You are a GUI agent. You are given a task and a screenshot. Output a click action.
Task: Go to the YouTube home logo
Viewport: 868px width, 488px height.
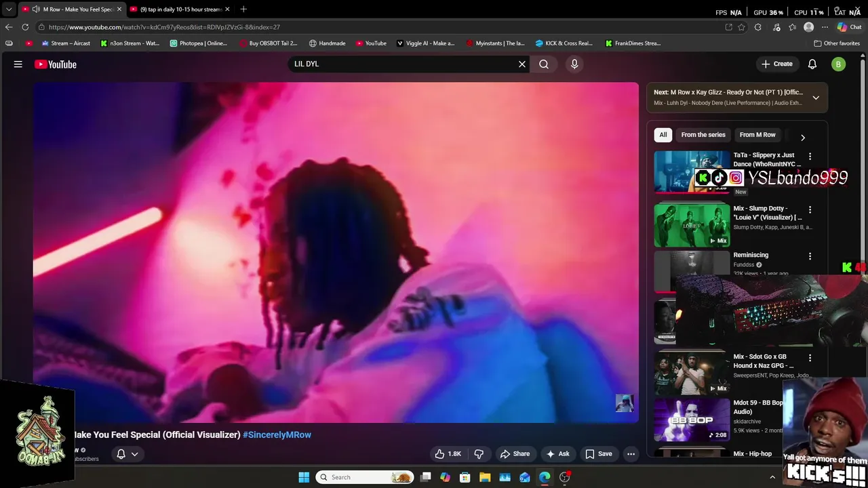tap(56, 64)
